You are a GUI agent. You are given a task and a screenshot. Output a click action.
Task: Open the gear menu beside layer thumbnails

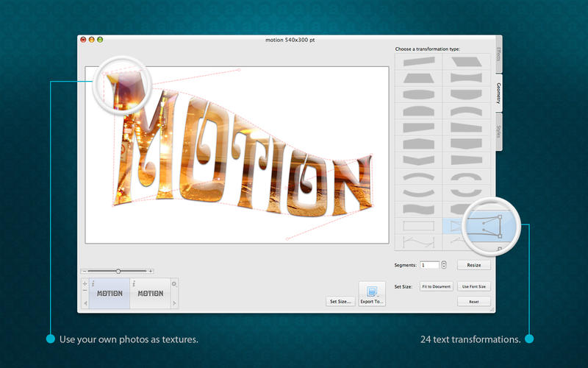click(x=174, y=283)
